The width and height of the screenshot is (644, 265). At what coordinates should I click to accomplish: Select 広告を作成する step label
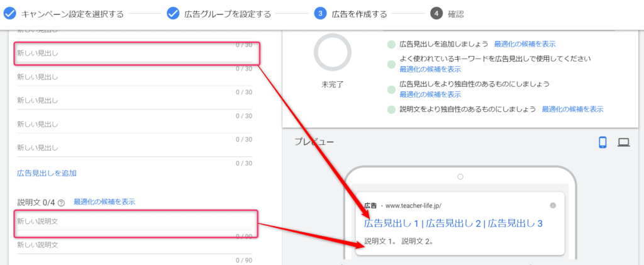pyautogui.click(x=359, y=14)
